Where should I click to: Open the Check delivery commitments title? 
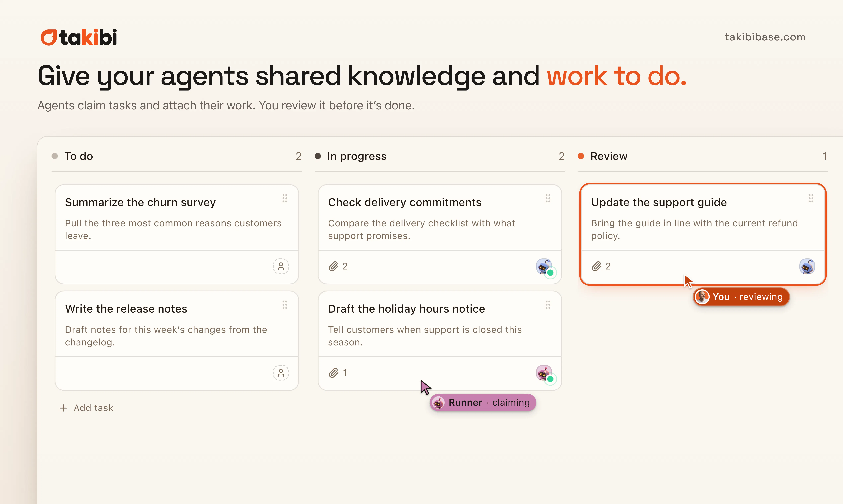coord(405,202)
